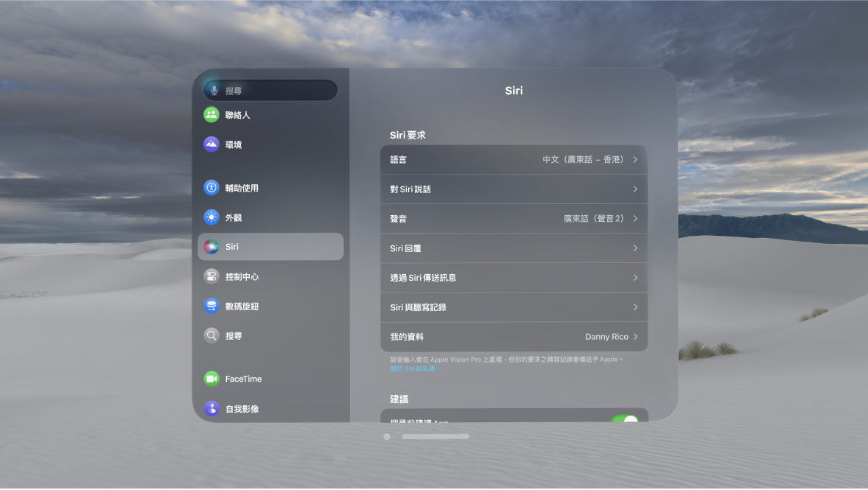Expand the 我的資料 row chevron
The height and width of the screenshot is (490, 868).
click(x=635, y=337)
